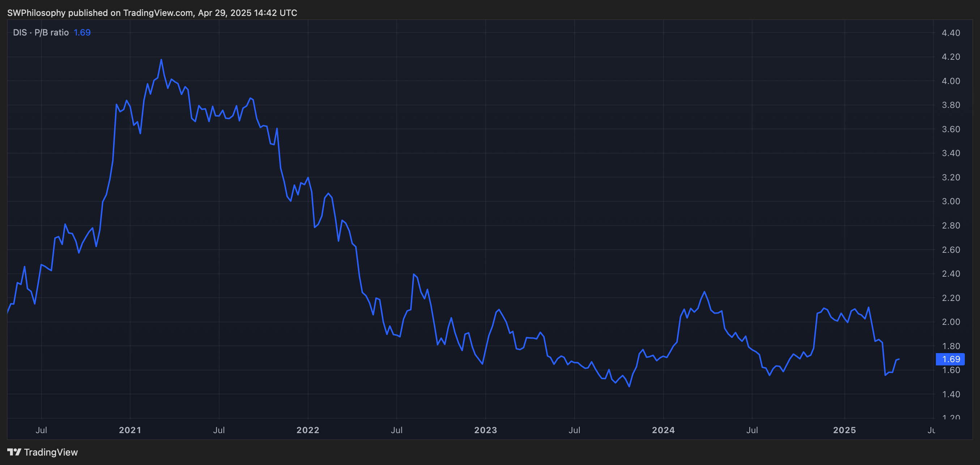Screen dimensions: 980x465
Task: Click the 2024 label on the time axis
Action: (x=663, y=430)
